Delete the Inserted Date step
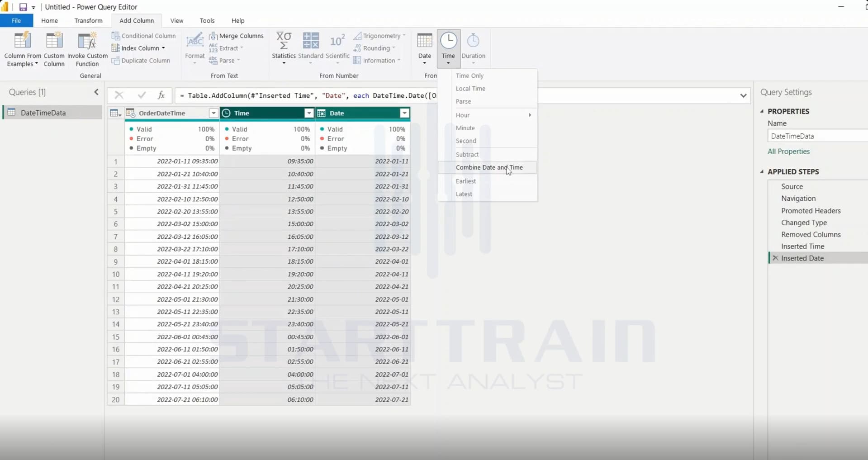 tap(775, 258)
